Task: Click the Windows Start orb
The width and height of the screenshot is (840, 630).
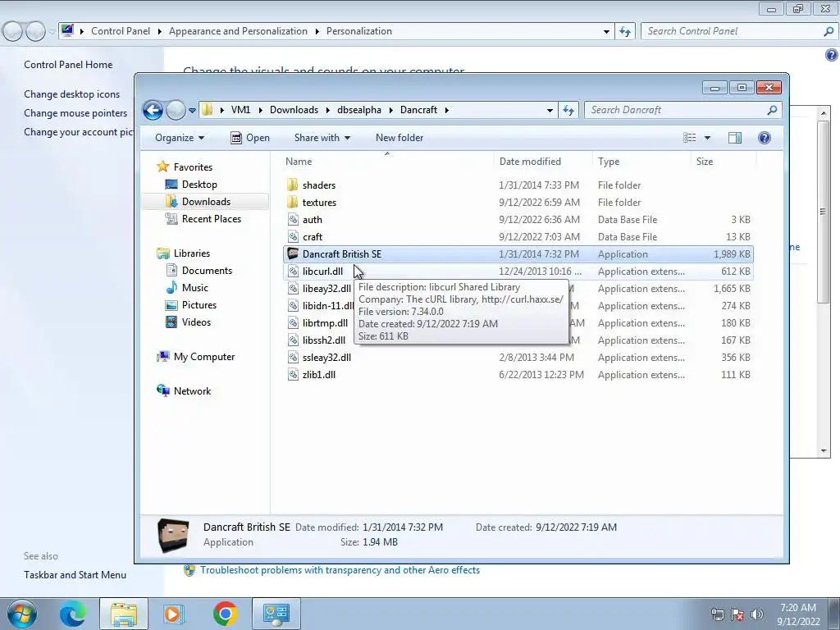Action: [x=22, y=614]
